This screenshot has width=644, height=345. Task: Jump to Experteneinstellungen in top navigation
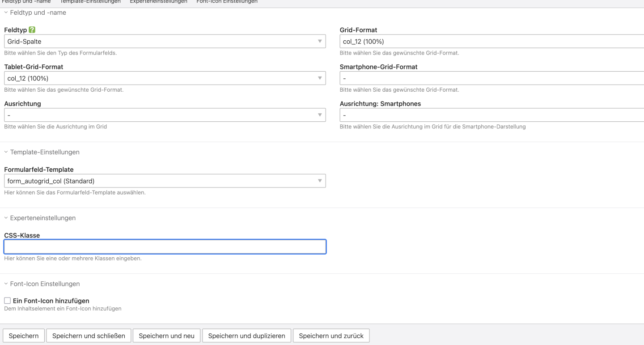click(x=158, y=2)
